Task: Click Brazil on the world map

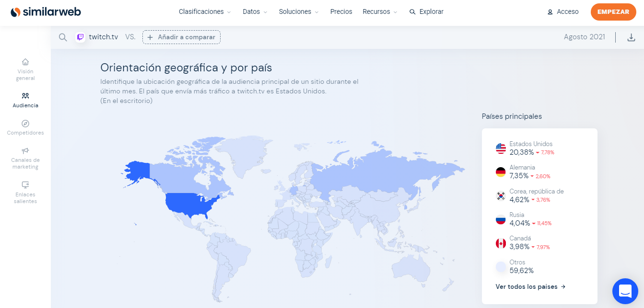Action: click(235, 254)
